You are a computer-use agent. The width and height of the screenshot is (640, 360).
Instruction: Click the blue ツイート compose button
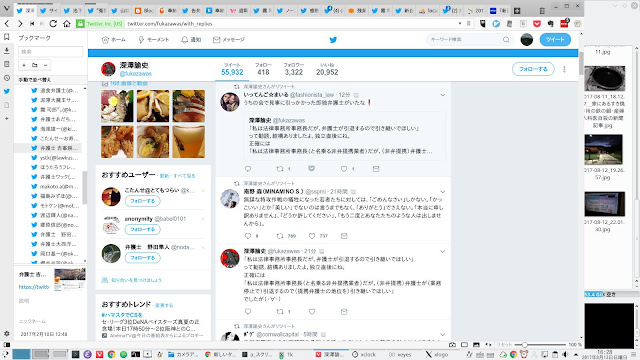(555, 40)
